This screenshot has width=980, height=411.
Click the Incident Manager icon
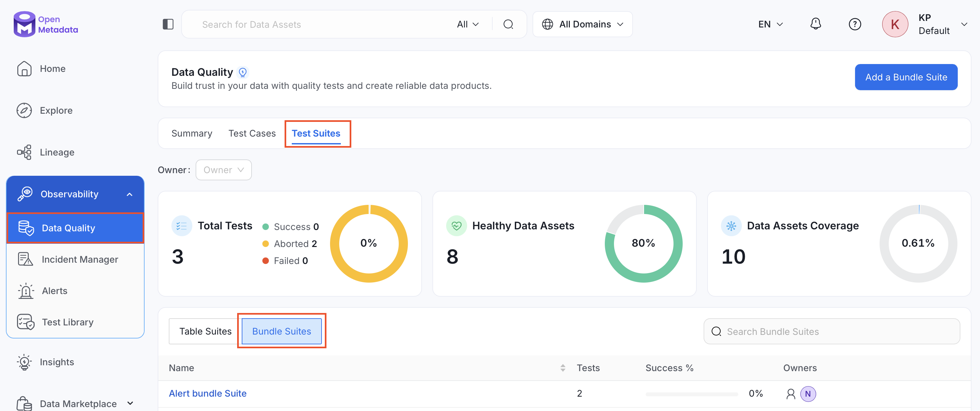click(x=25, y=259)
